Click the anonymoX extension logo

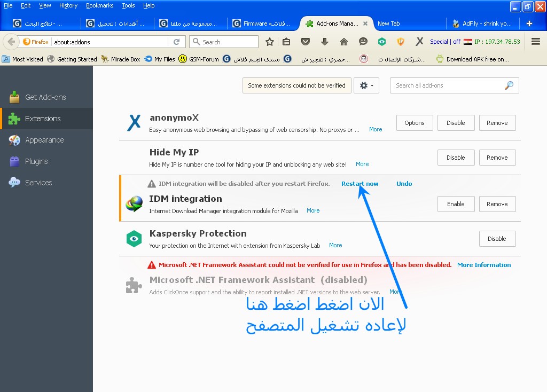(x=134, y=123)
